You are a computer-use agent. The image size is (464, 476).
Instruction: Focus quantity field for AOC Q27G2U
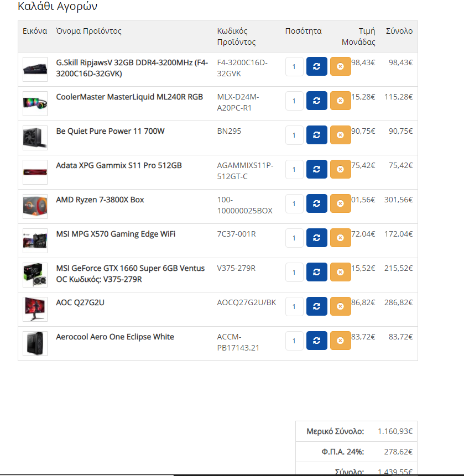click(x=294, y=307)
